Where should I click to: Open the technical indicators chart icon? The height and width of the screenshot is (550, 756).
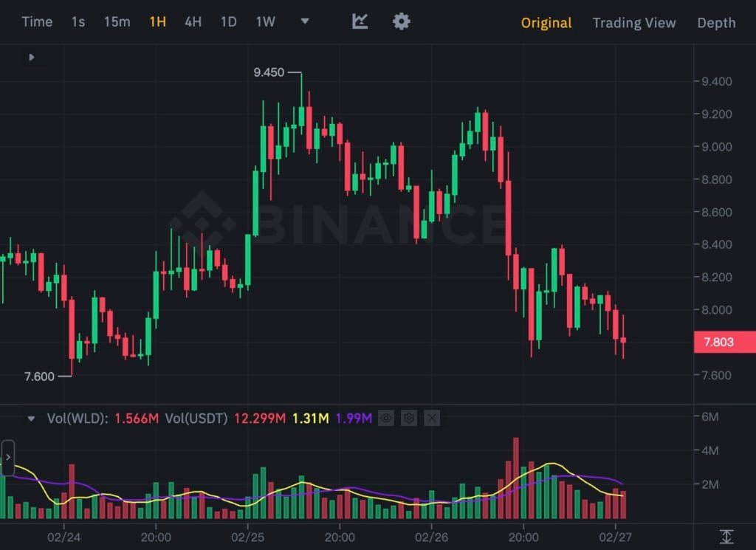pos(360,21)
